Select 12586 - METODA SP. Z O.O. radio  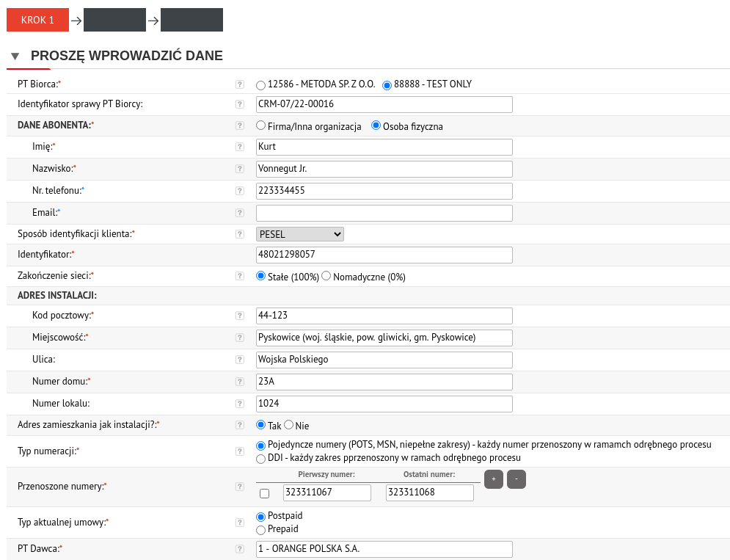pyautogui.click(x=260, y=85)
